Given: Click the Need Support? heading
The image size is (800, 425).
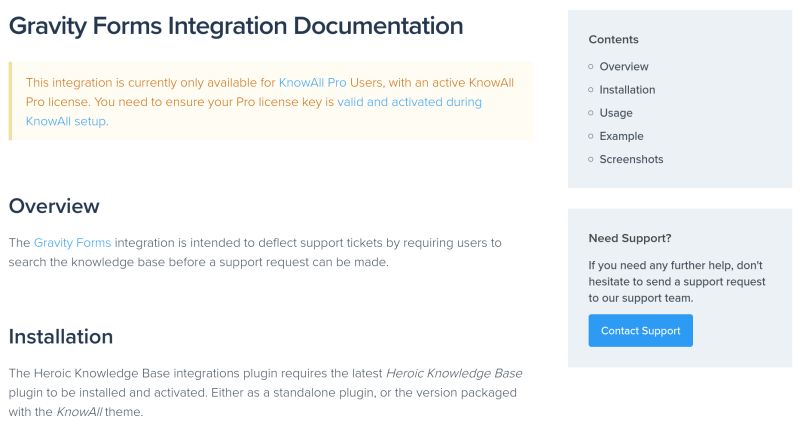Looking at the screenshot, I should (x=630, y=238).
